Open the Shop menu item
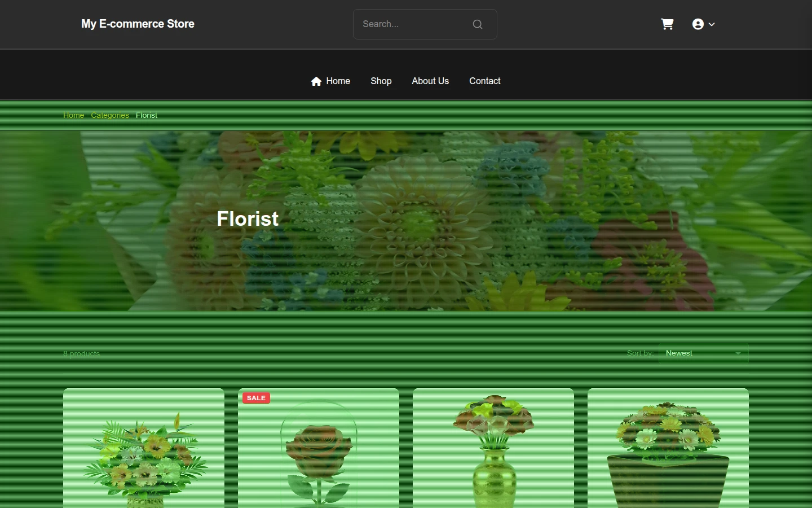Image resolution: width=812 pixels, height=508 pixels. [381, 81]
